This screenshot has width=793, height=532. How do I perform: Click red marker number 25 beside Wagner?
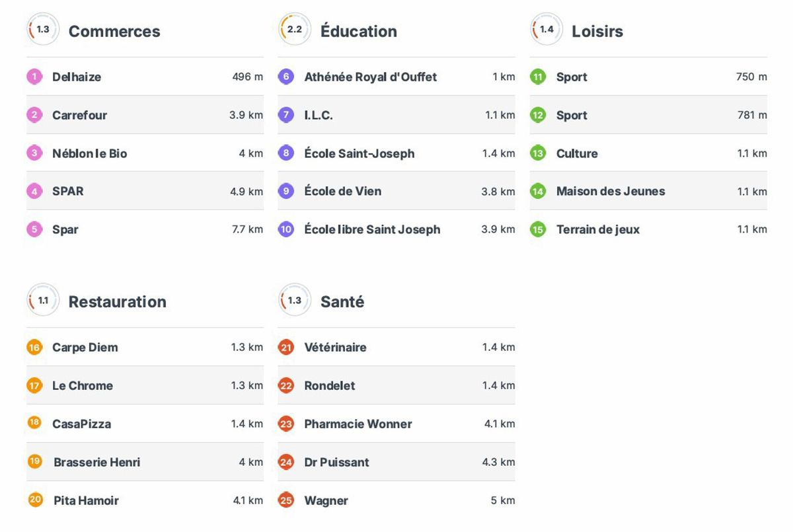[286, 500]
